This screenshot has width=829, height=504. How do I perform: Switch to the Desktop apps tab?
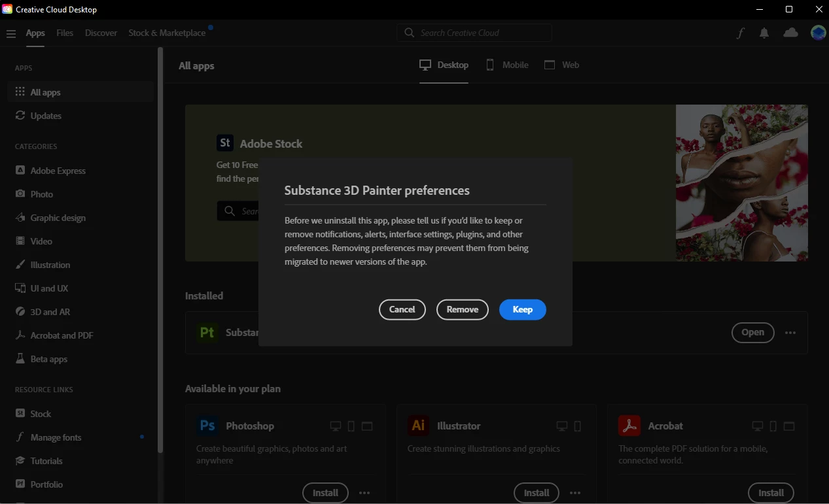click(x=444, y=65)
